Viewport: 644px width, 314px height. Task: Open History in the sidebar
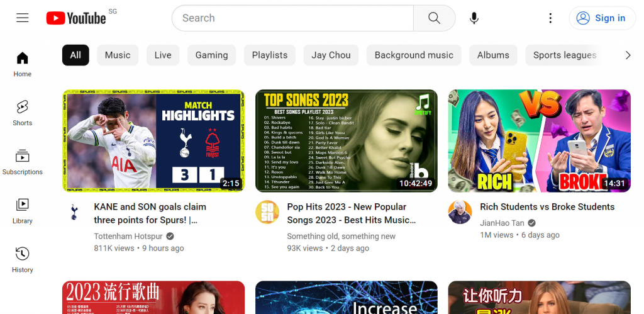tap(23, 260)
